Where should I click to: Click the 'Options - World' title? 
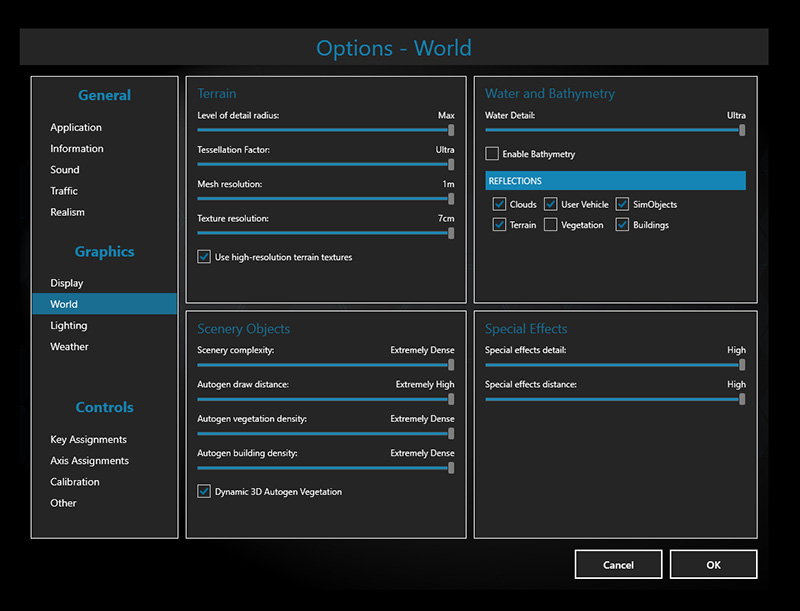[394, 48]
